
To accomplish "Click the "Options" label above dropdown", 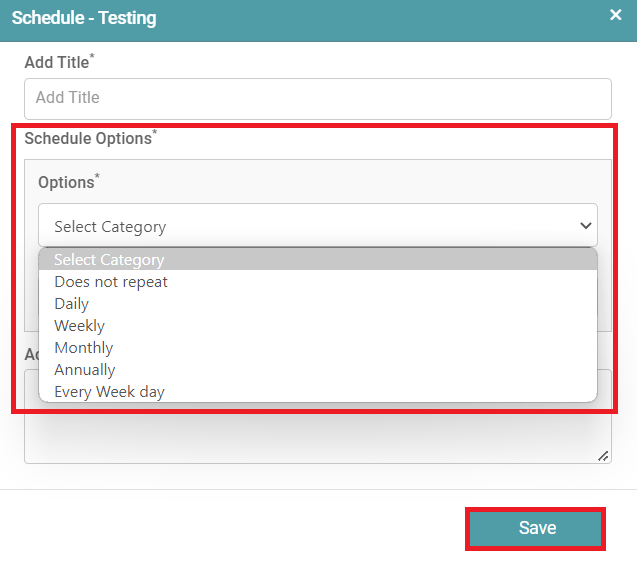I will [x=66, y=182].
